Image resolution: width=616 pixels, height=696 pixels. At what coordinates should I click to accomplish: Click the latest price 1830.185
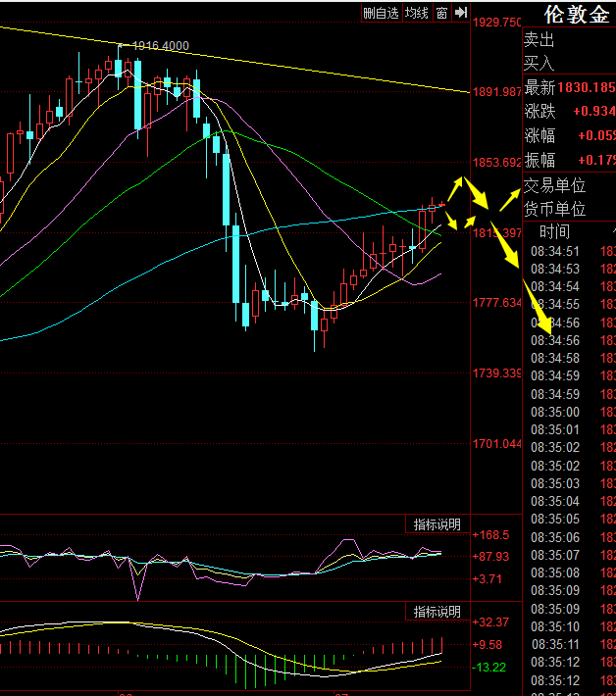(x=587, y=87)
